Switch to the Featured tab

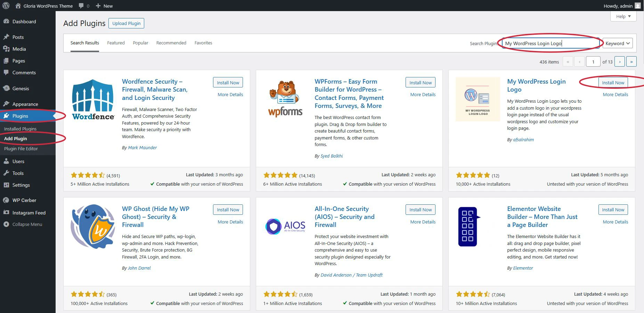[x=116, y=43]
